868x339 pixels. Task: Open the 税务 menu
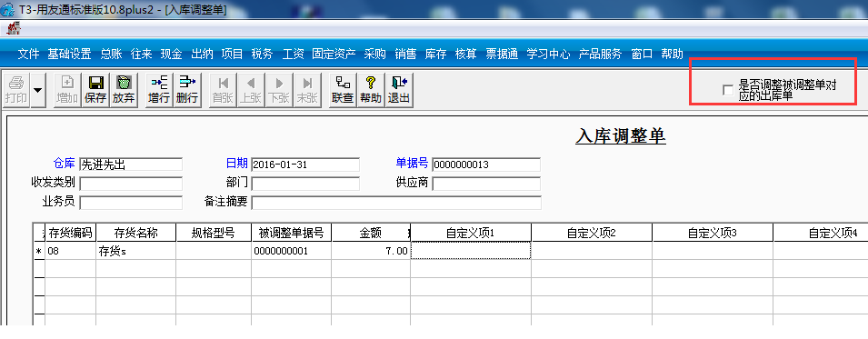[x=262, y=55]
